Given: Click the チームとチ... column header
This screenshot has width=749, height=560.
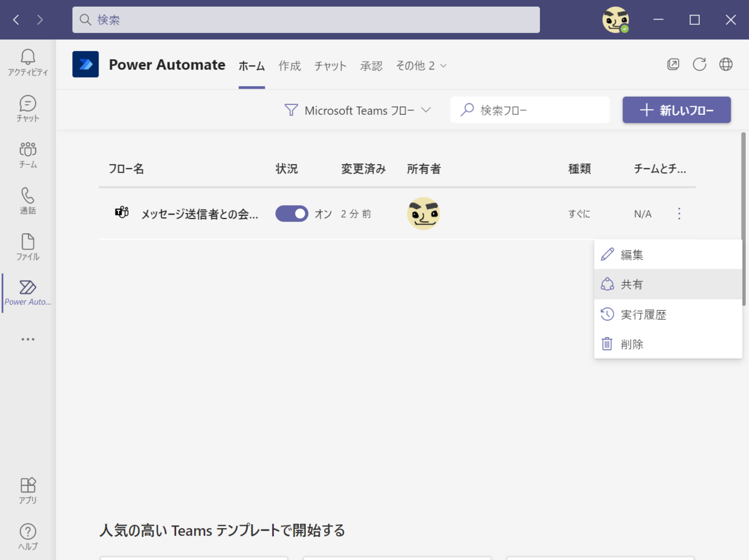Looking at the screenshot, I should (660, 169).
